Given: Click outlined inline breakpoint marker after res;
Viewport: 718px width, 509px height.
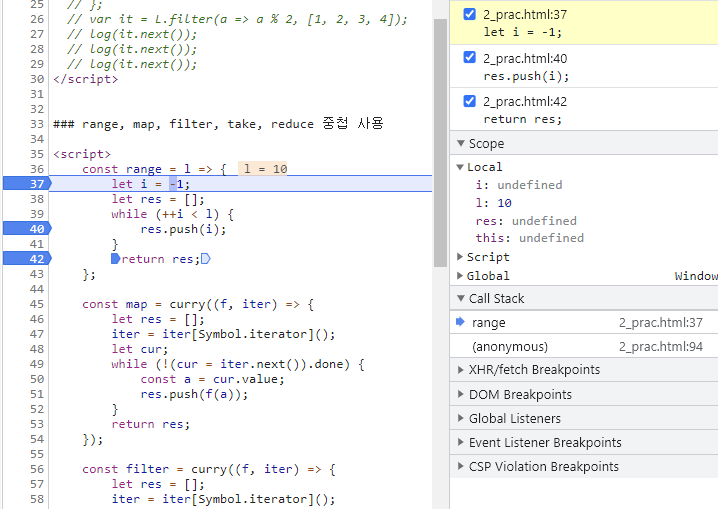Looking at the screenshot, I should point(206,259).
